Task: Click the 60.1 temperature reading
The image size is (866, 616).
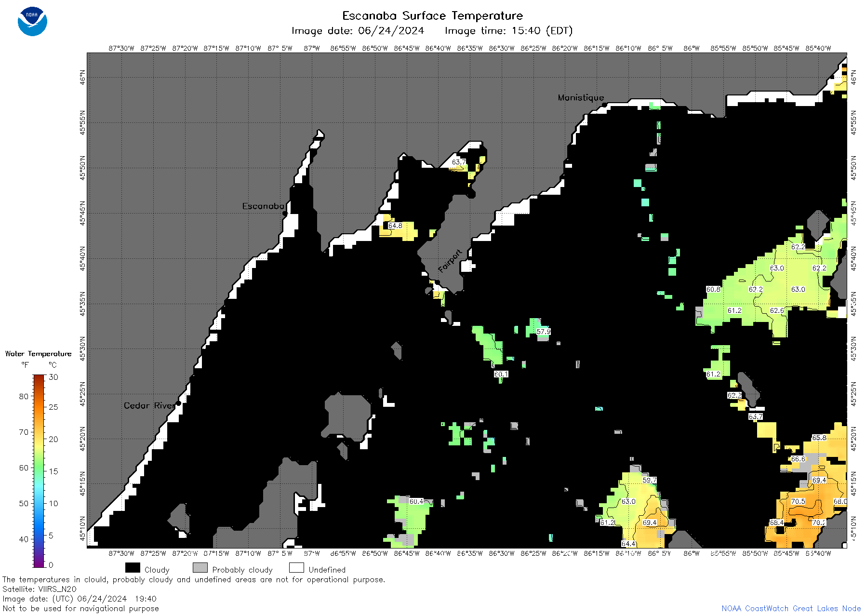Action: tap(501, 374)
